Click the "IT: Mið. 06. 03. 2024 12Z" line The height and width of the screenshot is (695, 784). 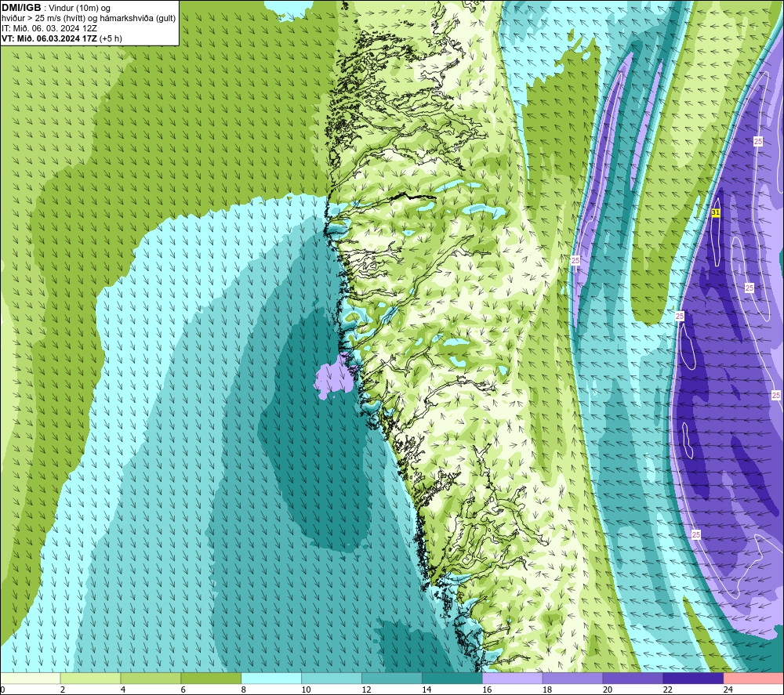click(49, 28)
